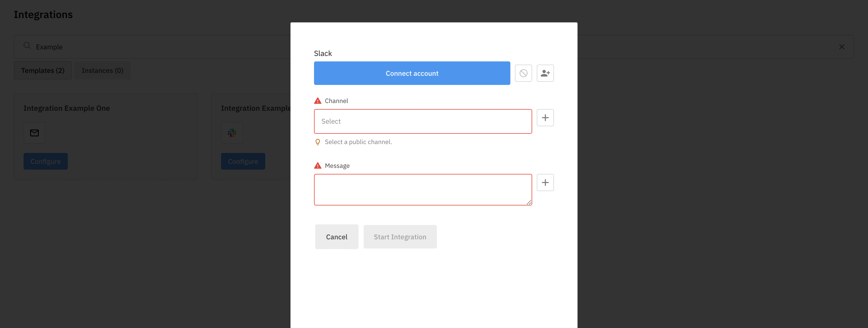
Task: Click the Channel warning triangle icon
Action: click(317, 101)
